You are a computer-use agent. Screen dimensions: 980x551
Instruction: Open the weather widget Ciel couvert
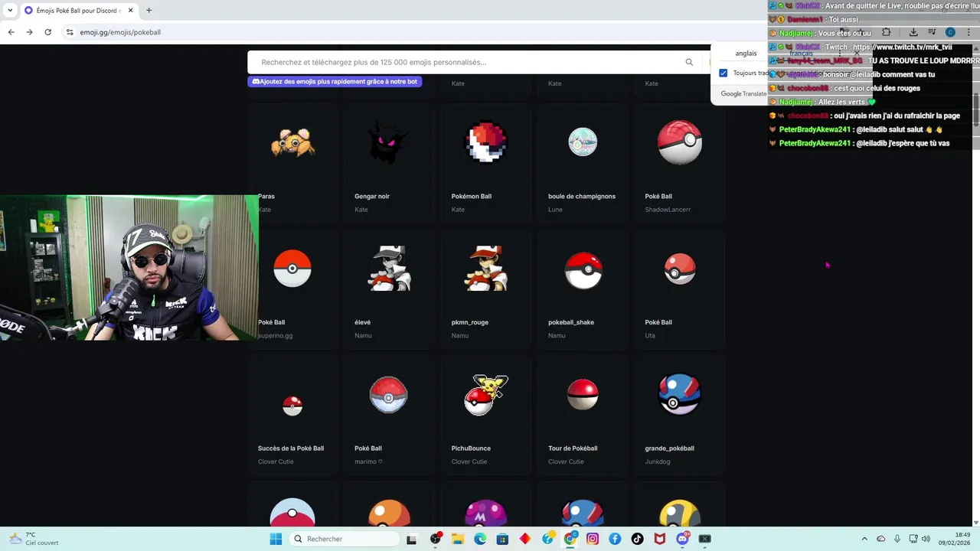click(x=32, y=539)
